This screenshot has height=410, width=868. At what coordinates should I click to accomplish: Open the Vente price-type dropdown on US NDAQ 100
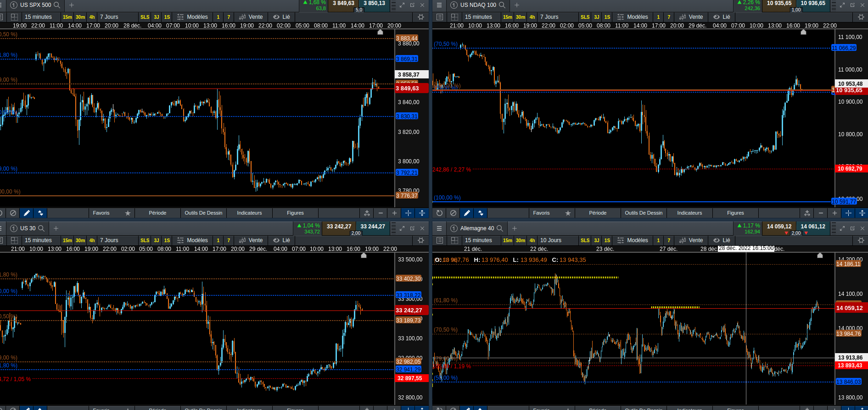point(691,17)
